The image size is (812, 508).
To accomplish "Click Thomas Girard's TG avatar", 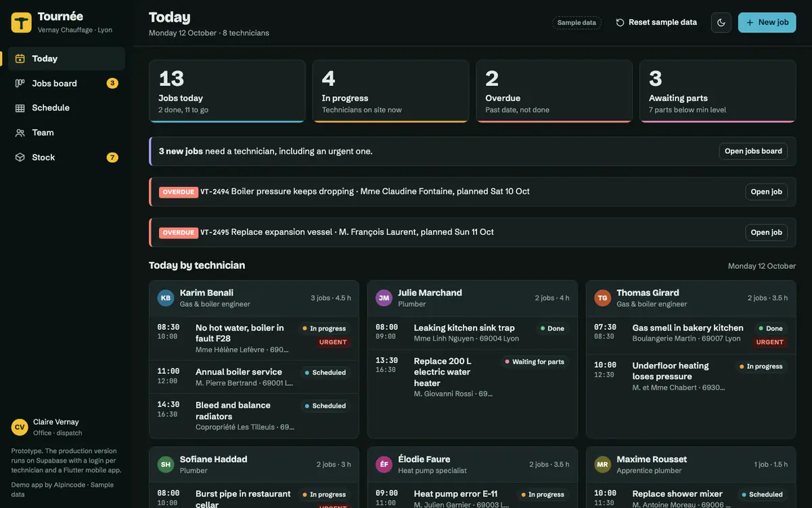I will [x=602, y=298].
